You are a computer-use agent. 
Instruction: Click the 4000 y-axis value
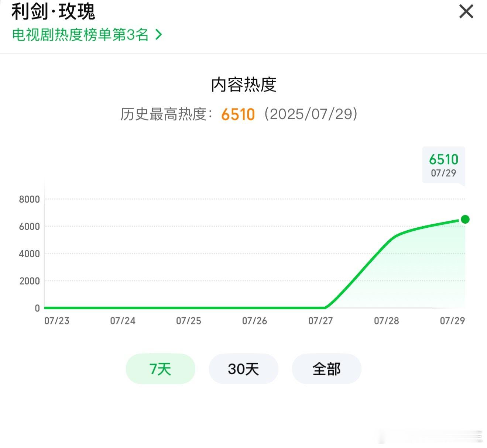pyautogui.click(x=30, y=254)
